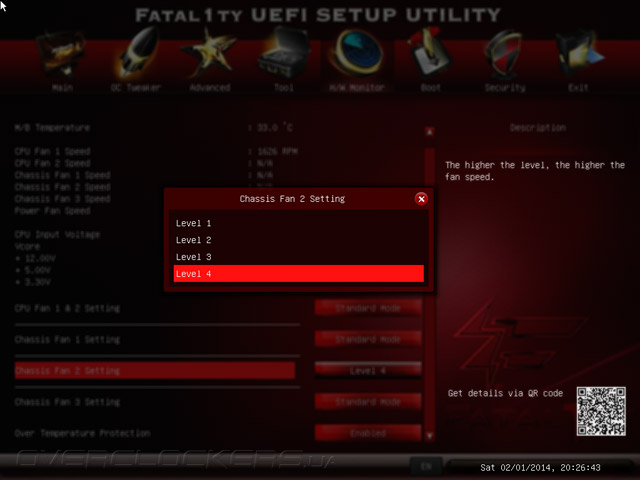The width and height of the screenshot is (640, 480).
Task: Open the Security shield icon
Action: click(x=504, y=55)
